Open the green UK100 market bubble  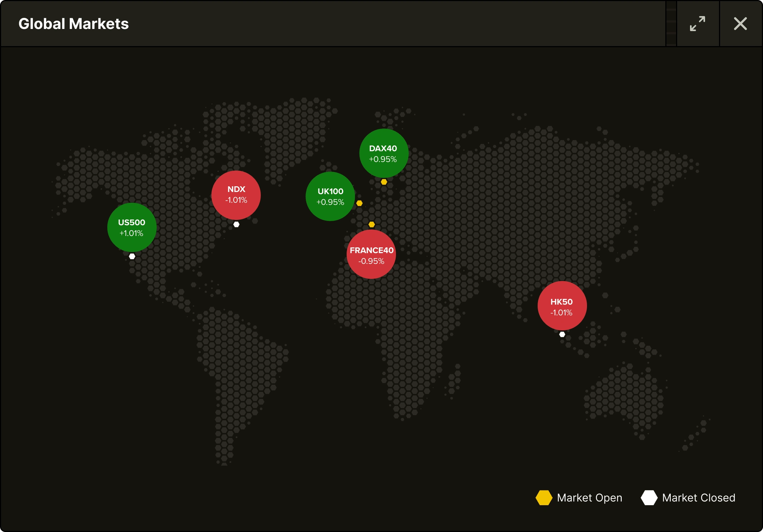pyautogui.click(x=330, y=196)
